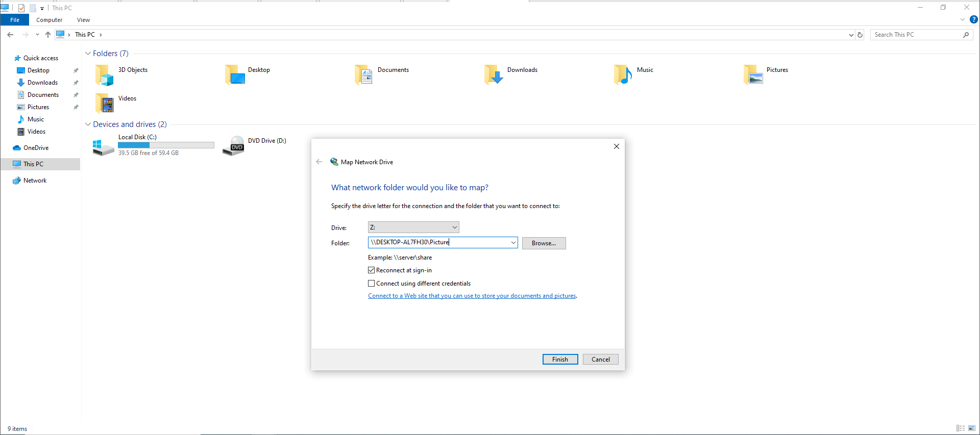This screenshot has width=980, height=435.
Task: Click the Finish button
Action: tap(560, 360)
